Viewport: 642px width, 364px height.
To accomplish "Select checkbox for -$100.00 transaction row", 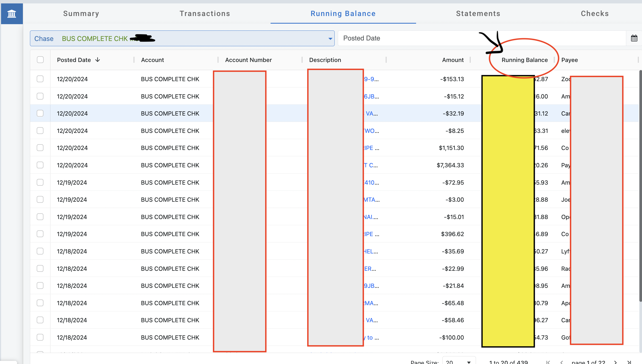I will pyautogui.click(x=40, y=337).
